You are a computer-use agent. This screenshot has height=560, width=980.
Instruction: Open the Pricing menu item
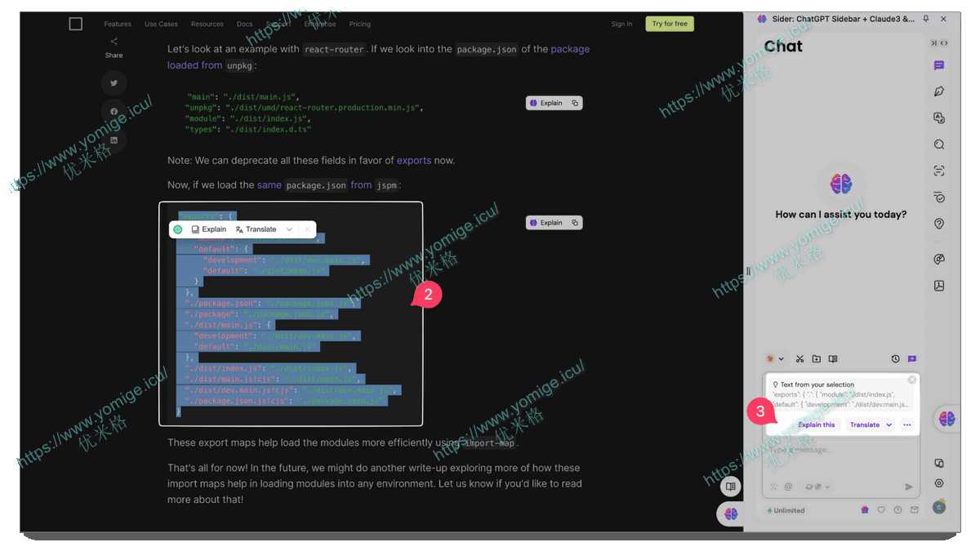pos(359,24)
